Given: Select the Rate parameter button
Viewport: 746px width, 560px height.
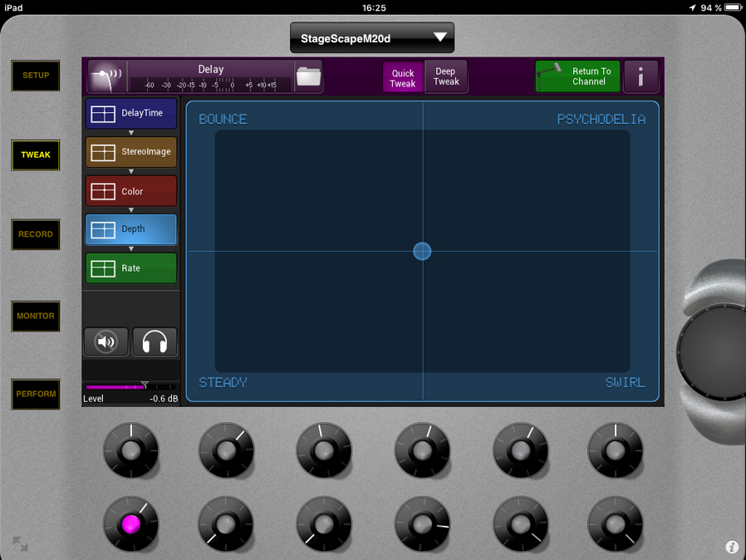Looking at the screenshot, I should [x=131, y=268].
